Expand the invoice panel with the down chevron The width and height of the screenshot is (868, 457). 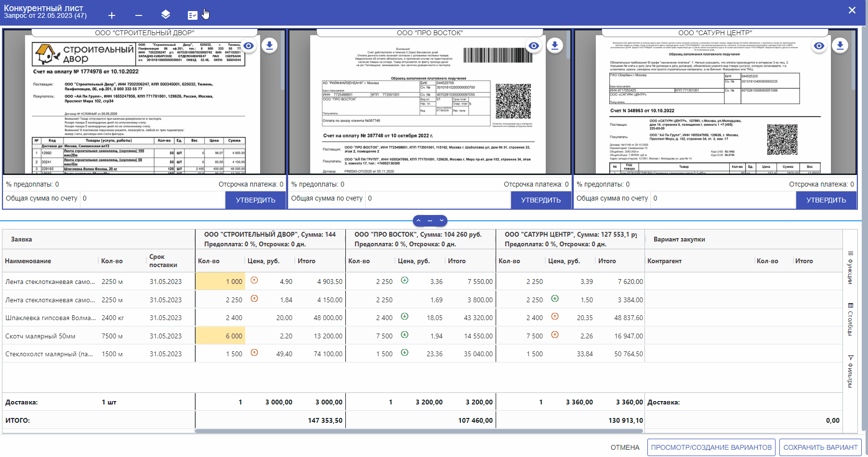[x=442, y=221]
